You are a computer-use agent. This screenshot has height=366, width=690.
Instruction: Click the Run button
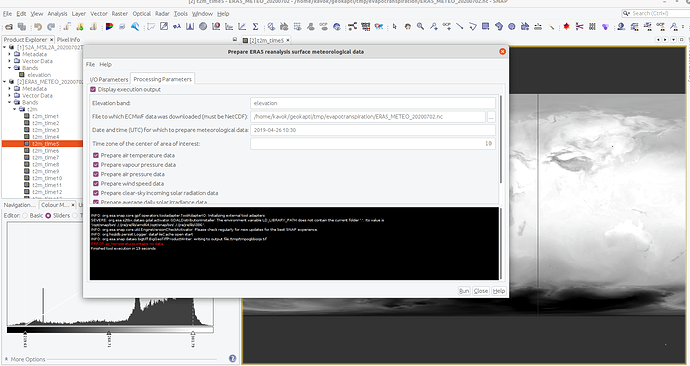pos(464,291)
